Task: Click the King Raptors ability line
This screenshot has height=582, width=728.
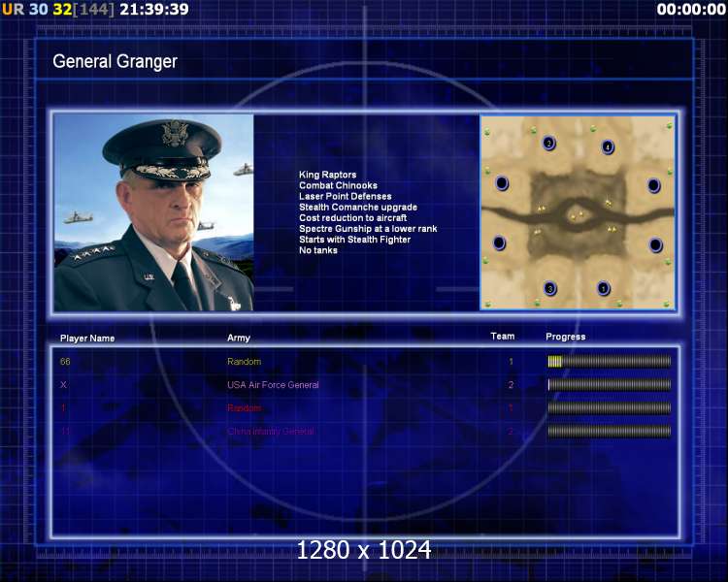Action: [x=327, y=175]
